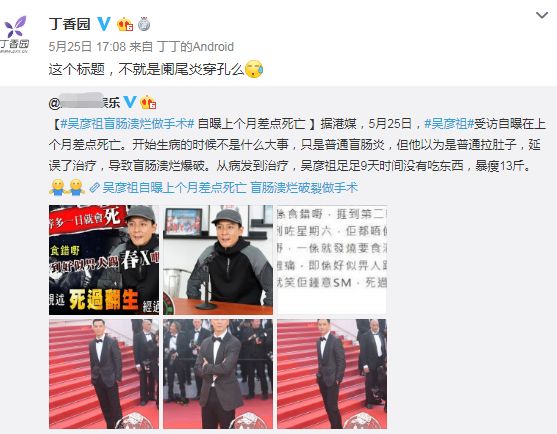
Task: Open the 丁香园 username link
Action: click(x=70, y=24)
